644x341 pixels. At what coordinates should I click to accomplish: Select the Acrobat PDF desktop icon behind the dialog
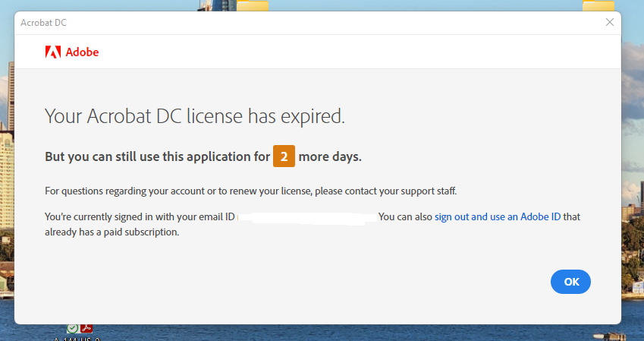(x=86, y=328)
